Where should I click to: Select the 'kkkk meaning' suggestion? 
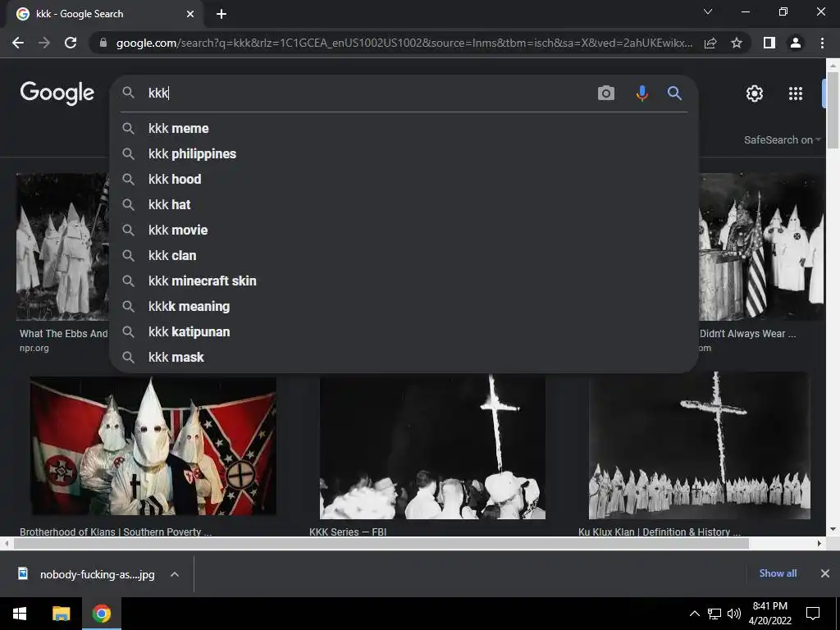pyautogui.click(x=404, y=307)
